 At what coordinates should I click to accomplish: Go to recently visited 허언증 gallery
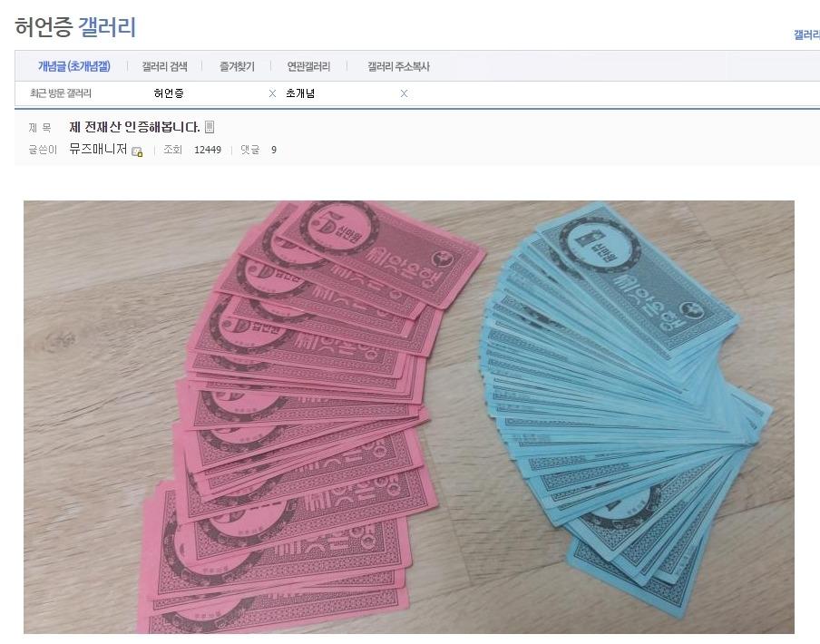169,93
